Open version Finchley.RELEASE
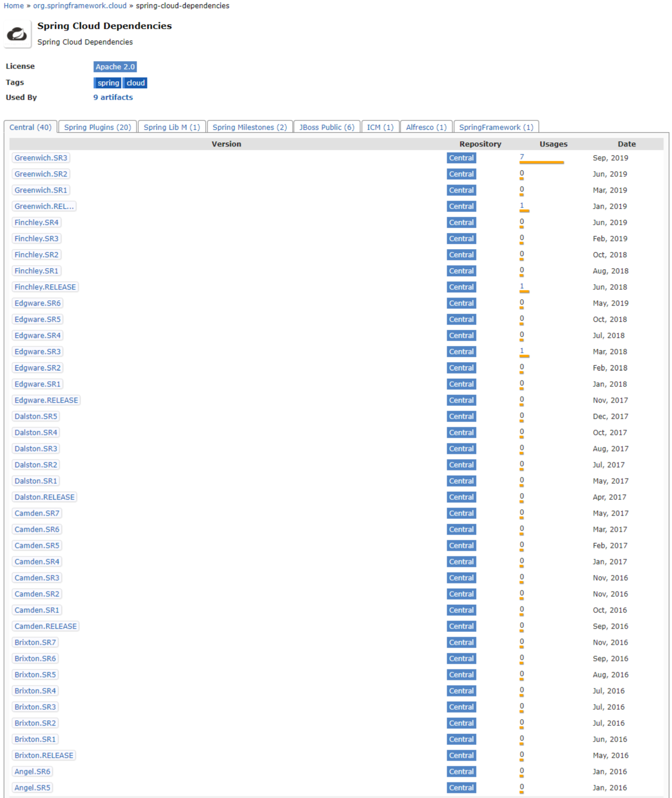The width and height of the screenshot is (672, 798). point(45,287)
